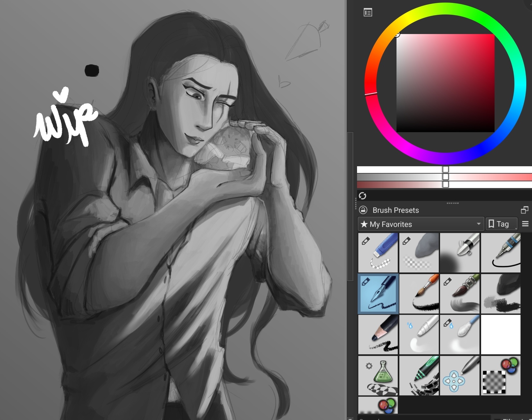Image resolution: width=532 pixels, height=420 pixels.
Task: Pick the mechanical pencil brush preset
Action: (501, 253)
